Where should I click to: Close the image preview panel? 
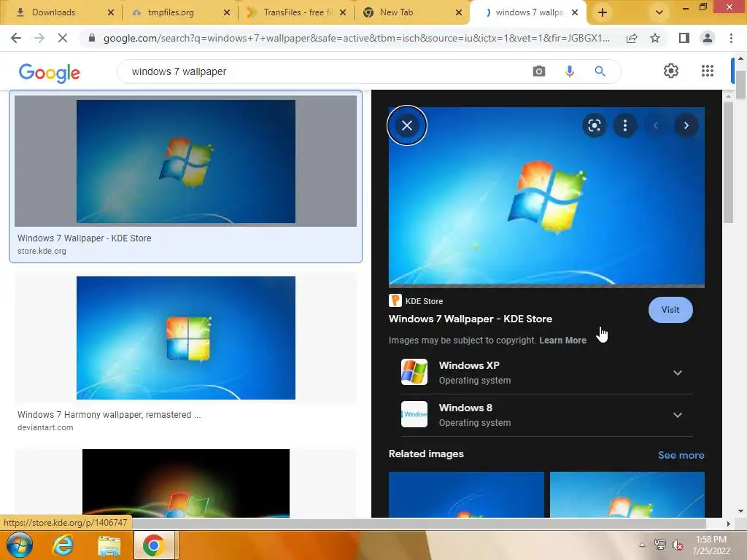407,125
